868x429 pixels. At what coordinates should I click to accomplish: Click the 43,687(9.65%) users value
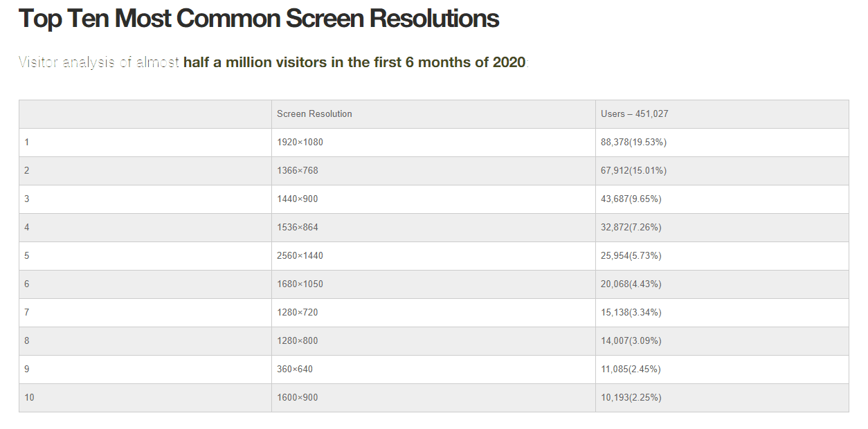(631, 199)
